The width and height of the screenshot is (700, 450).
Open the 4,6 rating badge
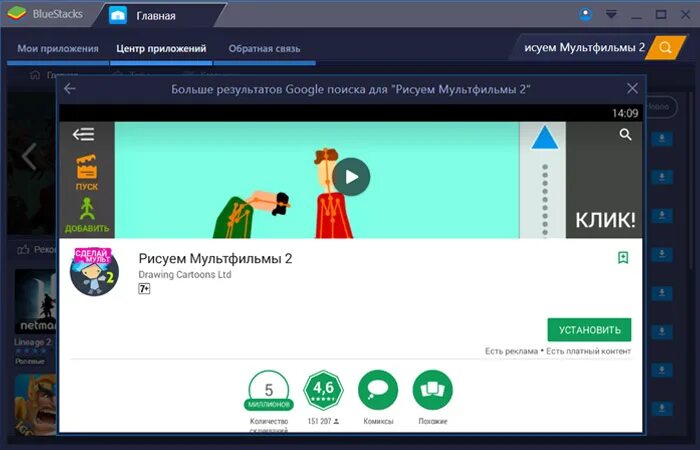click(x=323, y=391)
